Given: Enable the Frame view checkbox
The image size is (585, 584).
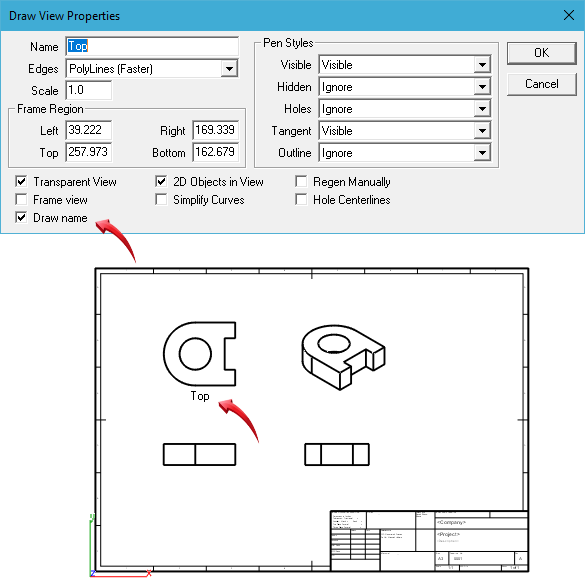Looking at the screenshot, I should point(21,200).
